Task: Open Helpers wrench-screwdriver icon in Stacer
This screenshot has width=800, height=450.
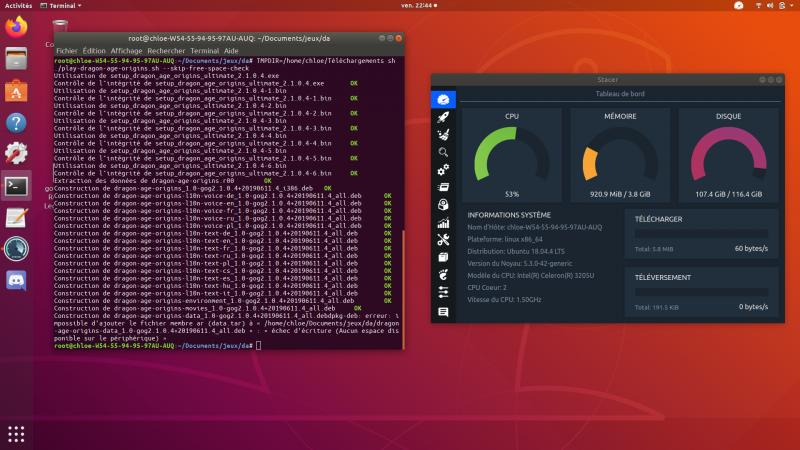Action: point(443,240)
